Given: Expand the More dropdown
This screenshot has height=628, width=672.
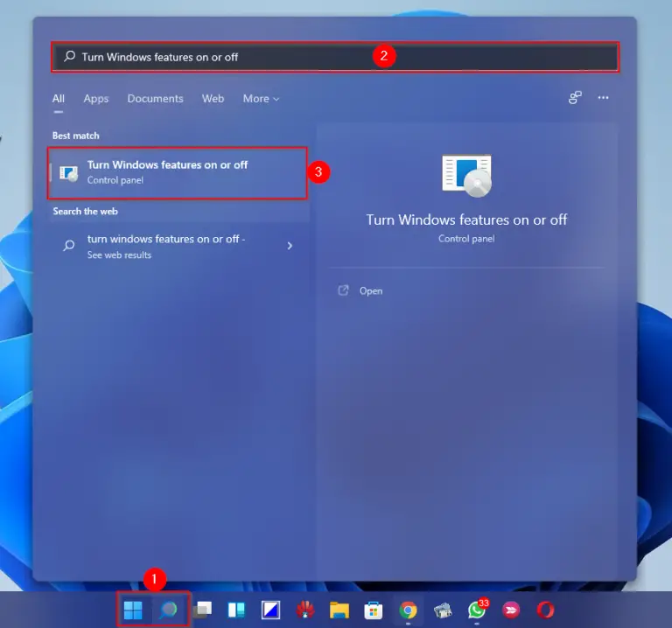Looking at the screenshot, I should (x=261, y=99).
